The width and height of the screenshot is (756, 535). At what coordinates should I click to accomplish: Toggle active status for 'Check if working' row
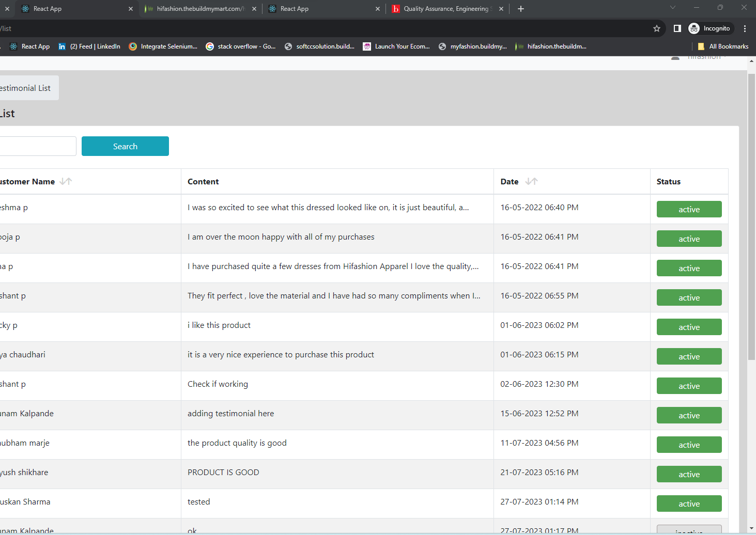[x=689, y=386]
